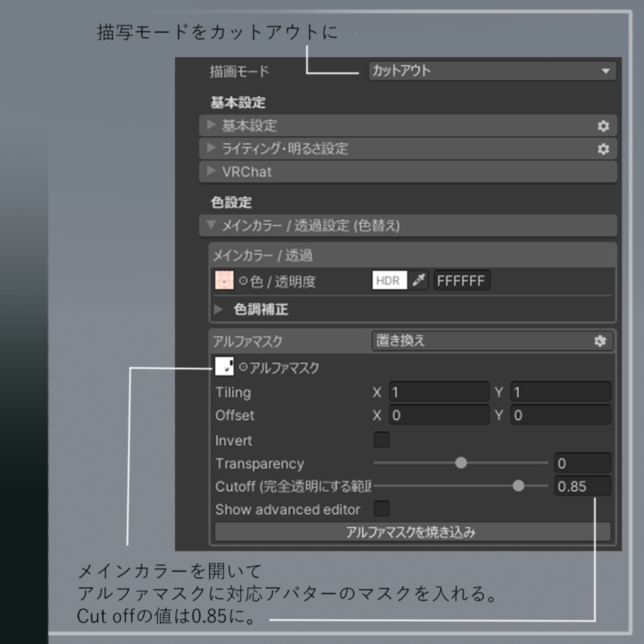644x644 pixels.
Task: Enable Show advanced editor
Action: [x=381, y=509]
